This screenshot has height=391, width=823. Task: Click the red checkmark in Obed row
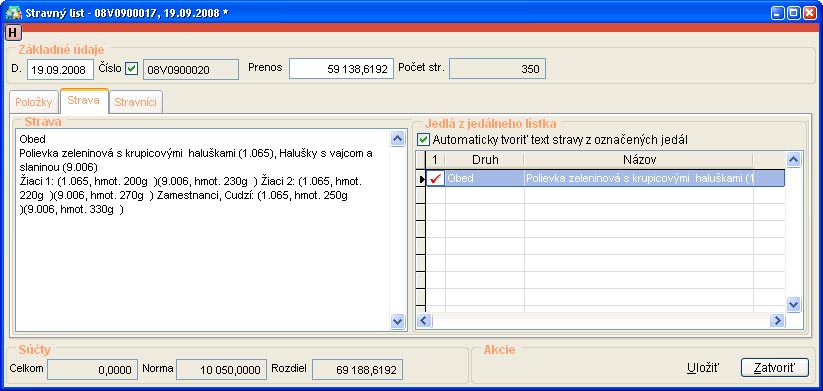tap(435, 178)
